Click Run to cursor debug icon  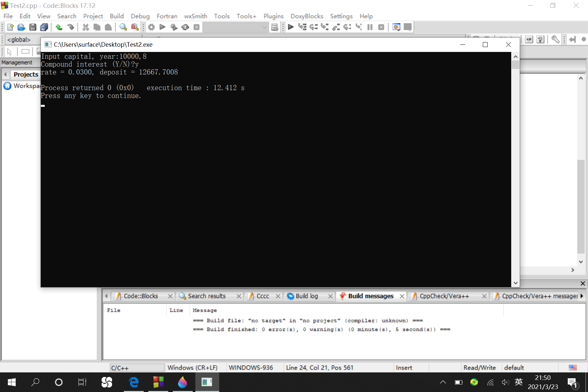(x=302, y=27)
